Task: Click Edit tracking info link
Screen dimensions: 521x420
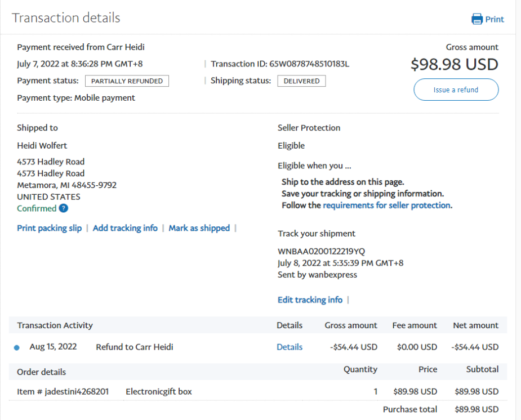Action: (x=310, y=300)
